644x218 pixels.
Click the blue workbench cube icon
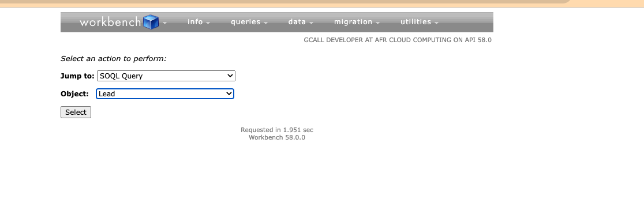tap(151, 22)
